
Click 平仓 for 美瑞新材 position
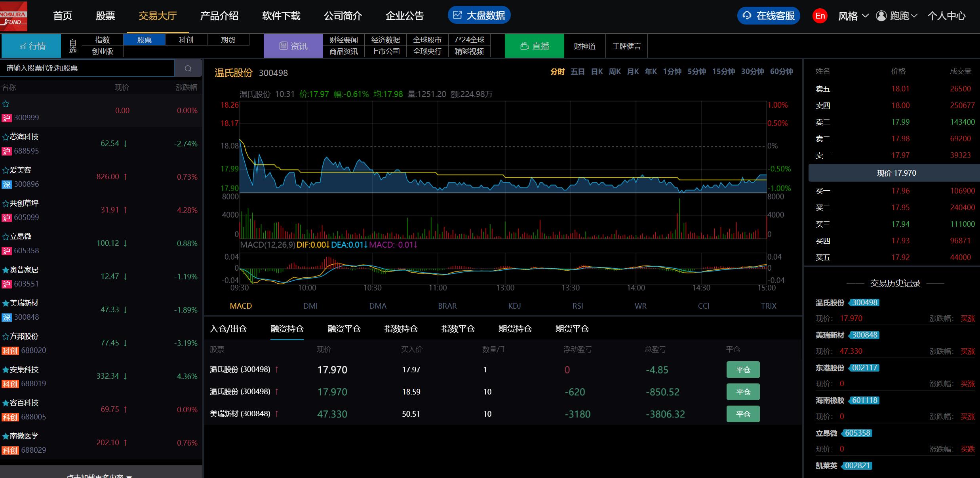743,414
